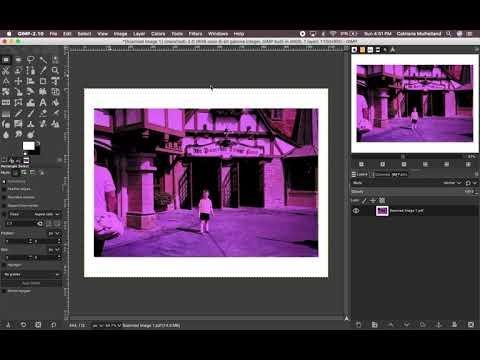Select the Cage Transform tool
This screenshot has height=360, width=480.
pyautogui.click(x=18, y=102)
